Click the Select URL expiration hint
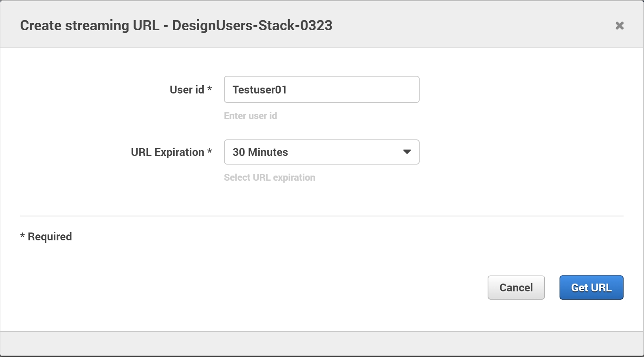Screen dimensions: 644x357 pyautogui.click(x=270, y=177)
